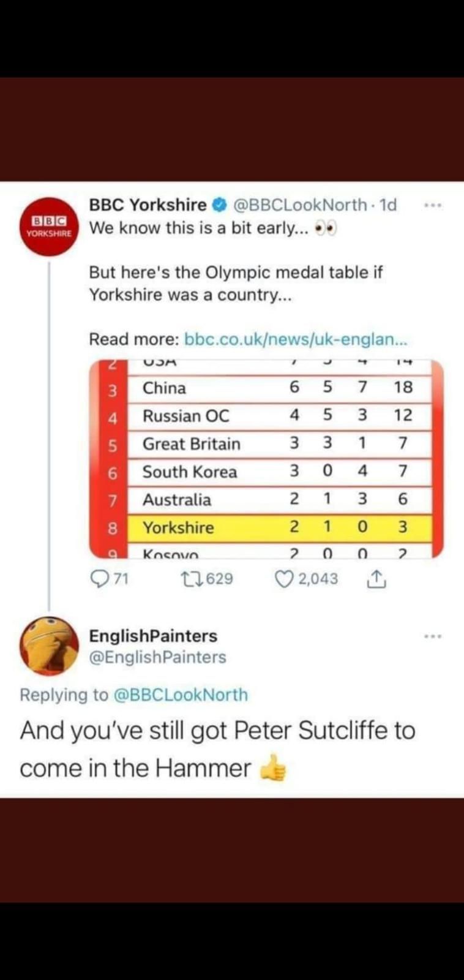Like the BBC Yorkshire tweet
464x980 pixels.
pyautogui.click(x=284, y=578)
